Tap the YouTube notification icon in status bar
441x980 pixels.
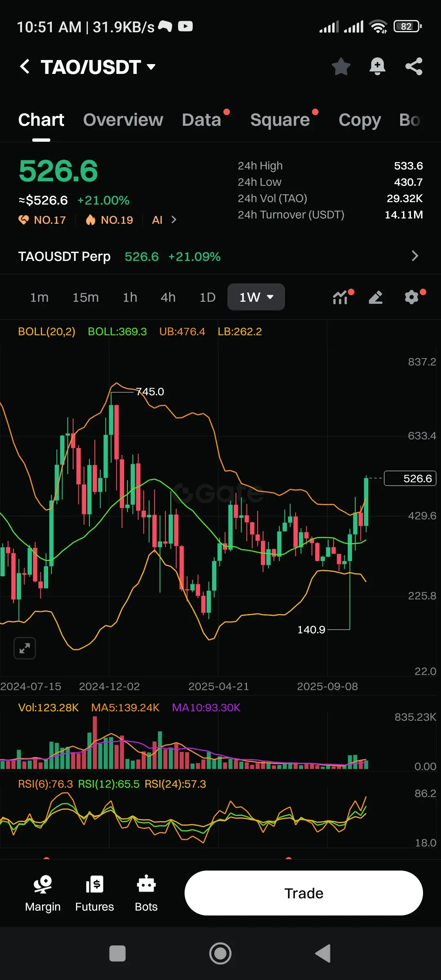185,27
